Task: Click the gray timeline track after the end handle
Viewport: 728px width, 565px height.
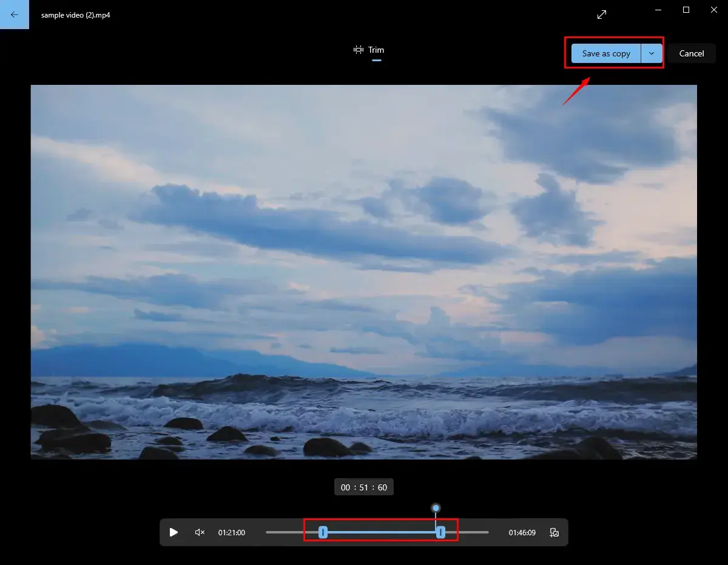Action: 467,532
